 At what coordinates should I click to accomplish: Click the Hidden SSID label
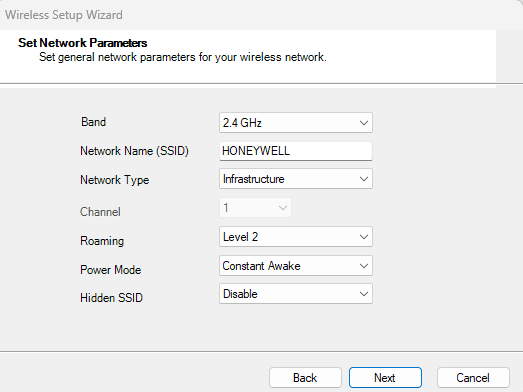111,298
